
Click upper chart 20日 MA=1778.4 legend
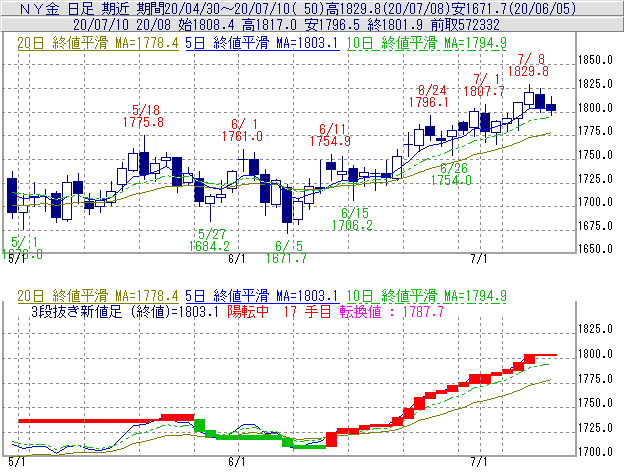[98, 43]
